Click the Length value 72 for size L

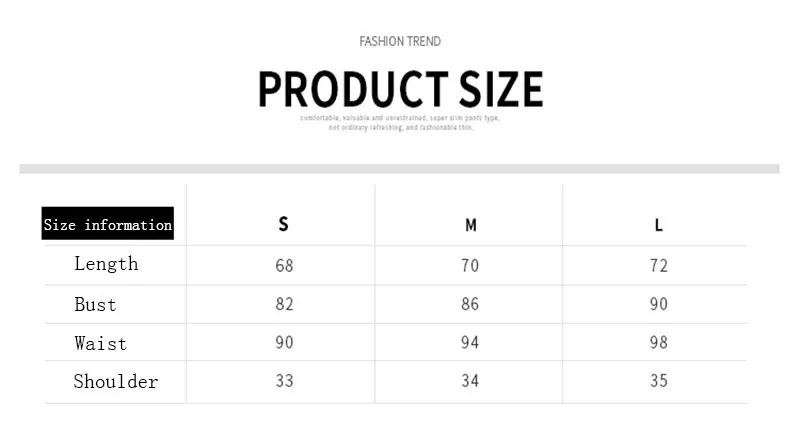(x=659, y=265)
